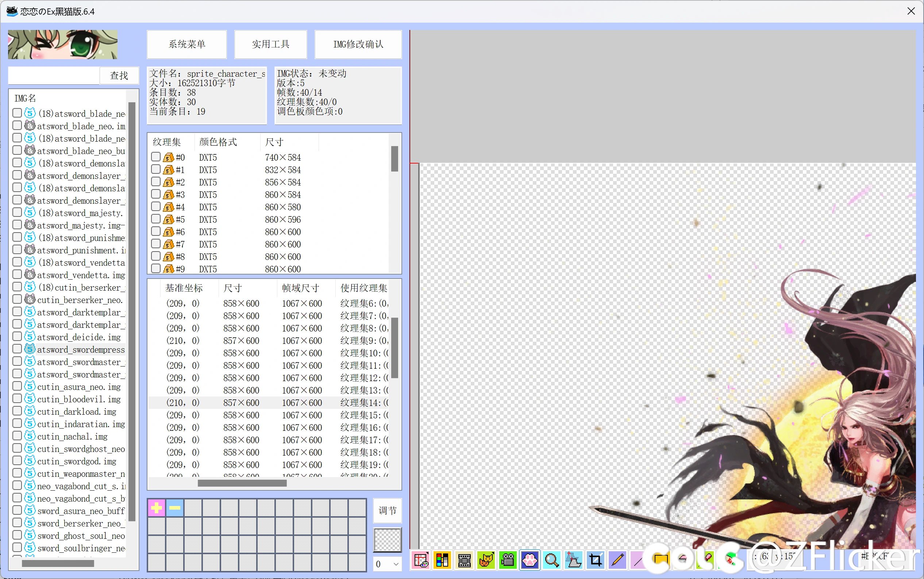The height and width of the screenshot is (579, 924).
Task: Click gray cat icon of atsword_majesty.img
Action: 30,225
